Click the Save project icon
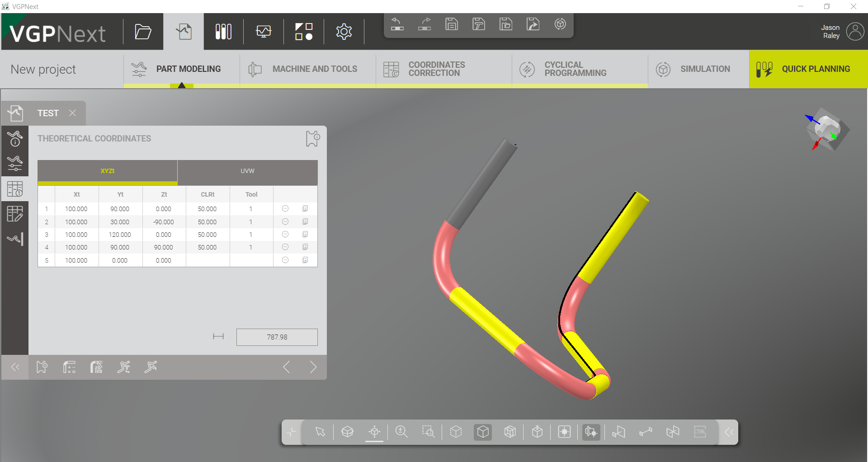The width and height of the screenshot is (868, 462). pos(452,24)
